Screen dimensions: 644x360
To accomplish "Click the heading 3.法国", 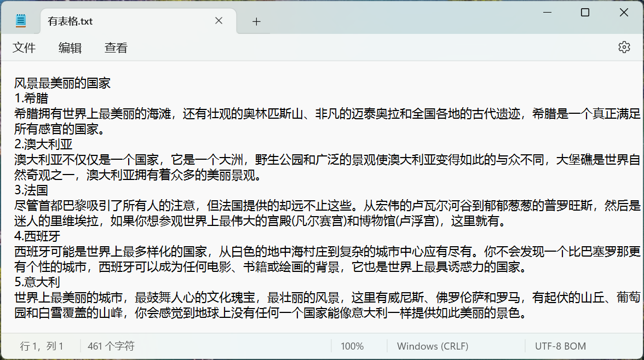I will pyautogui.click(x=31, y=190).
